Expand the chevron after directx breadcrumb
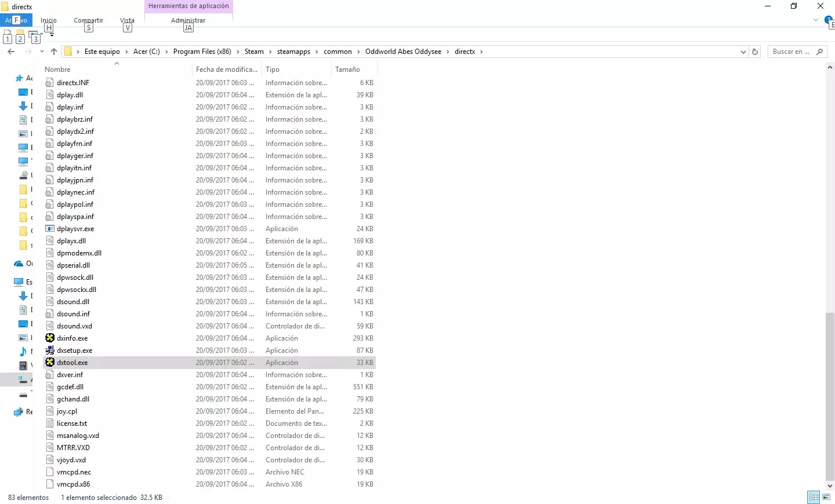Image resolution: width=835 pixels, height=504 pixels. pos(482,52)
